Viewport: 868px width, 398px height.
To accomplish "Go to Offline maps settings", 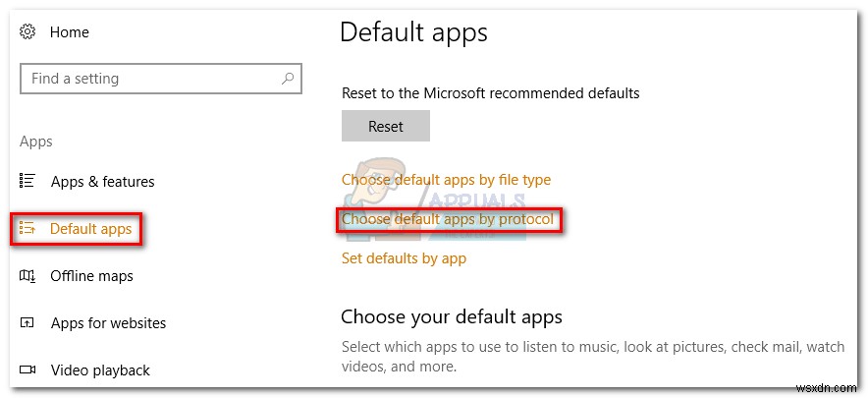I will [92, 275].
